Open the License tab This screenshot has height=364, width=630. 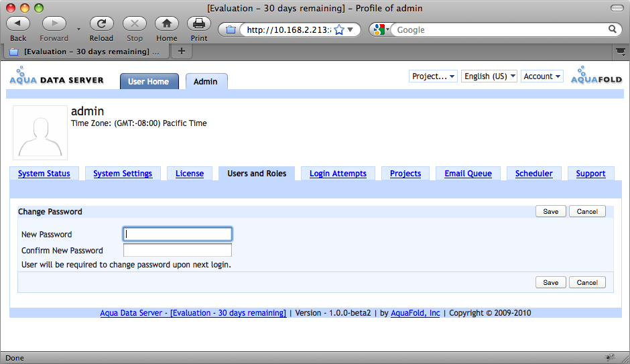click(x=190, y=174)
